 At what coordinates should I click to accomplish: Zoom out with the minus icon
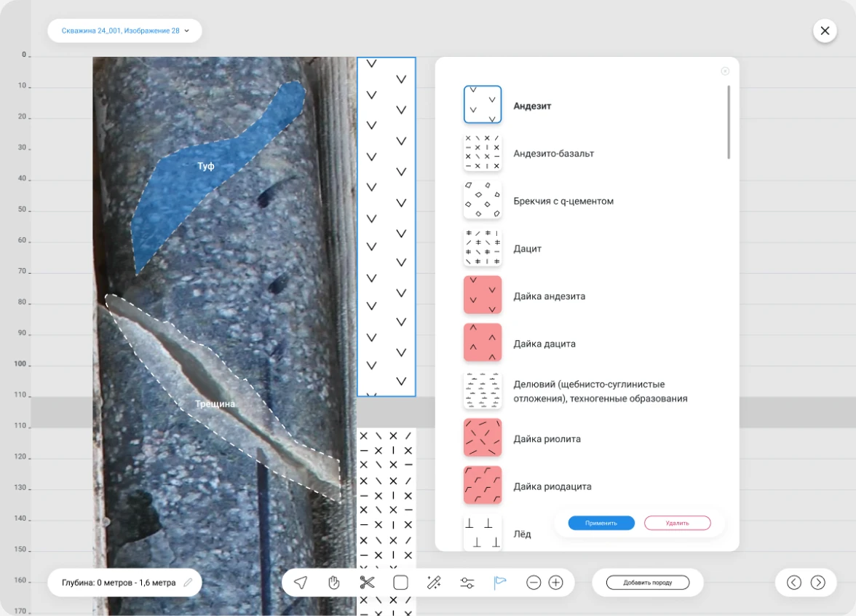coord(534,583)
